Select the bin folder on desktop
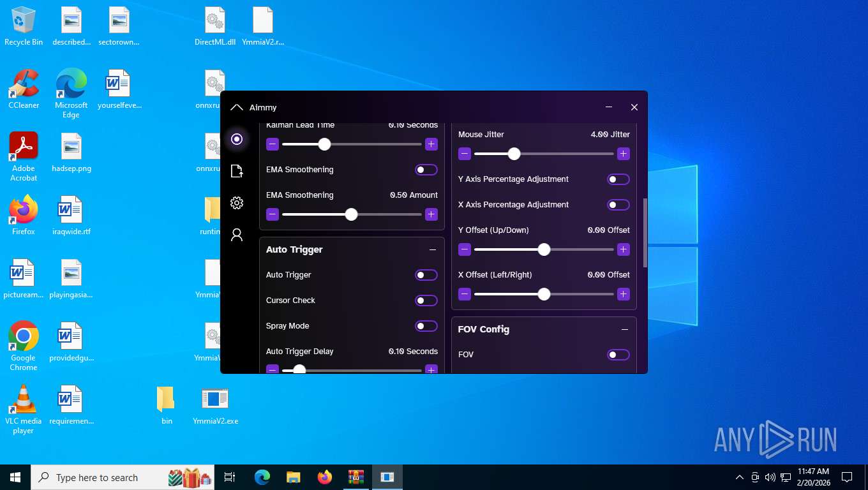Viewport: 868px width, 490px height. [167, 406]
